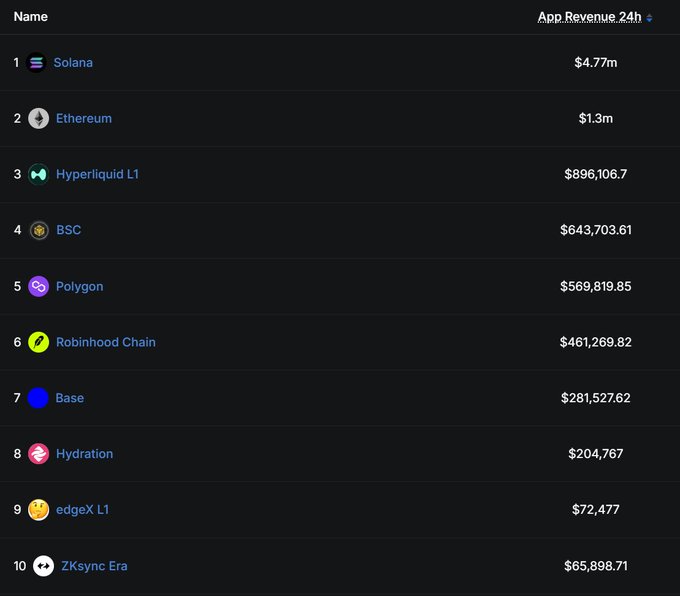Image resolution: width=680 pixels, height=596 pixels.
Task: Click the ZKsync Era arrows icon
Action: [43, 566]
